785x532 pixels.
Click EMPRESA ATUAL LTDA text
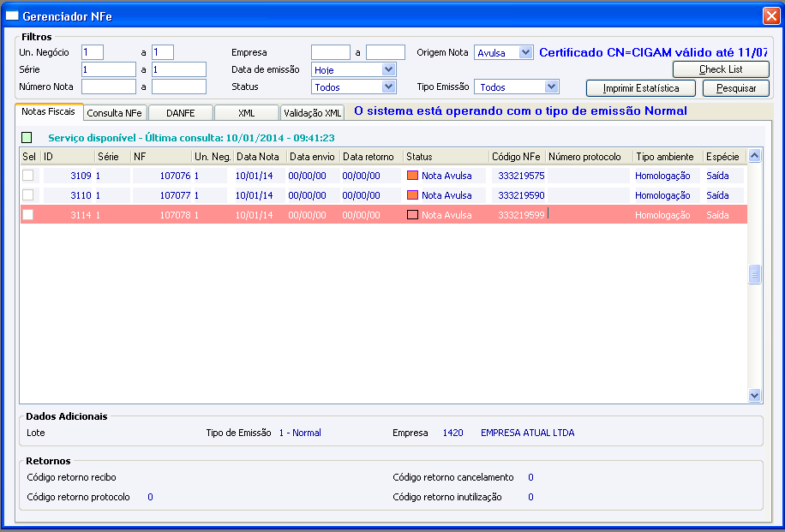pyautogui.click(x=527, y=433)
